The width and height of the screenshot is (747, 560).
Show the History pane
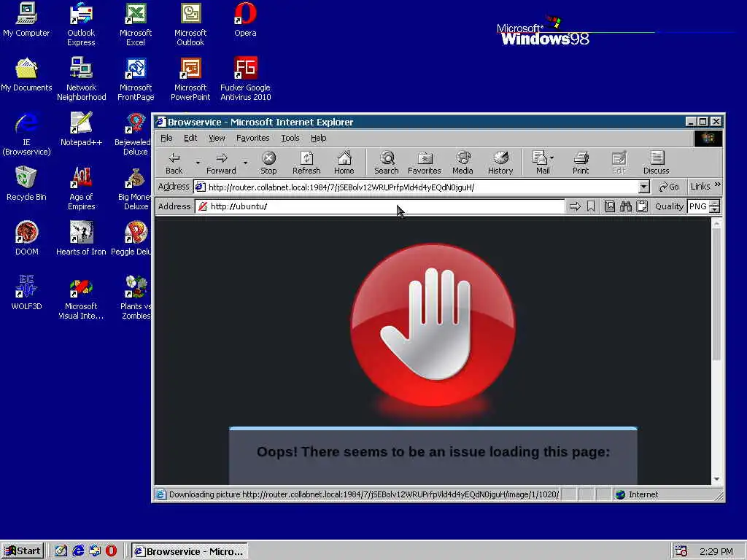500,163
